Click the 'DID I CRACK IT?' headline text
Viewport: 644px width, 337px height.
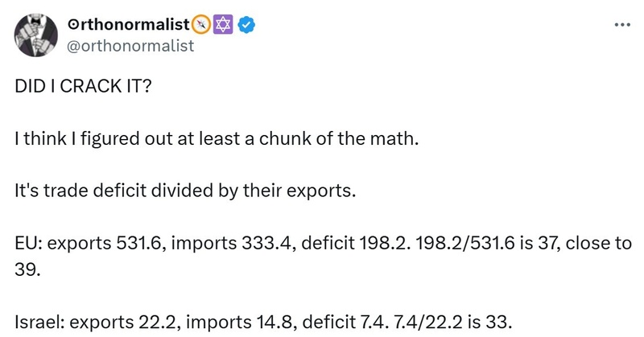point(84,86)
